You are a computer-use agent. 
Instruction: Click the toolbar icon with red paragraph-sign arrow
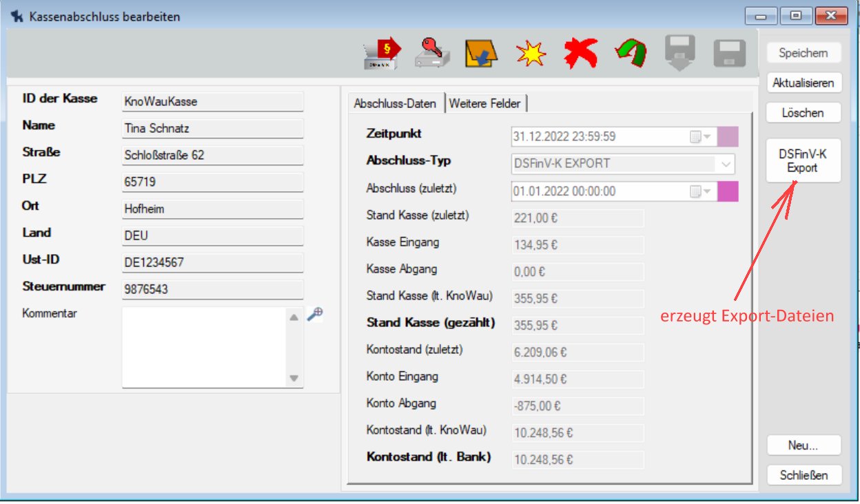(382, 53)
